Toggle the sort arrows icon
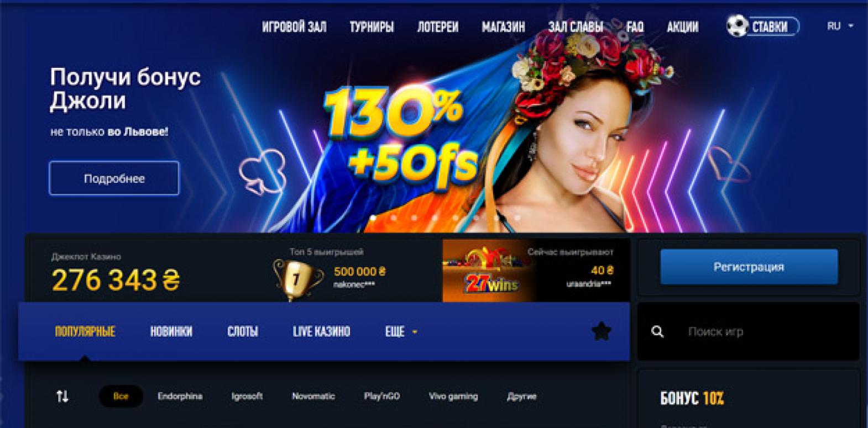The width and height of the screenshot is (868, 428). 62,396
